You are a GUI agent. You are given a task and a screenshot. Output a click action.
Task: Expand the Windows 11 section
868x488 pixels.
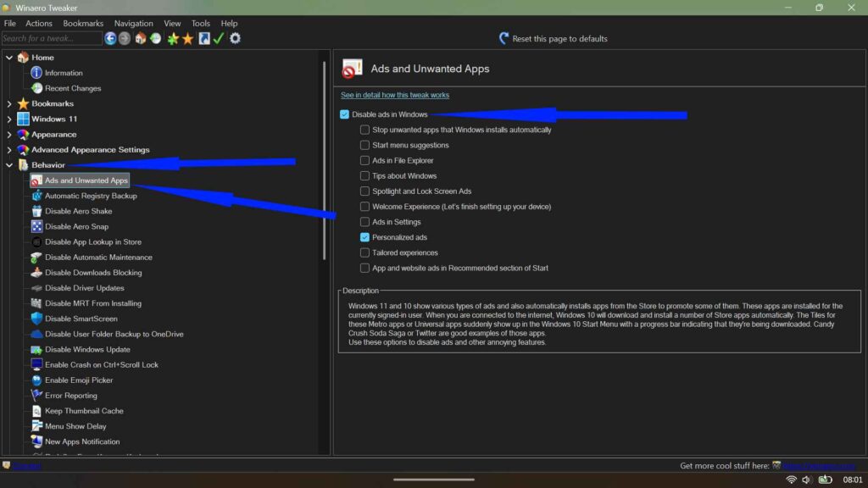(8, 119)
